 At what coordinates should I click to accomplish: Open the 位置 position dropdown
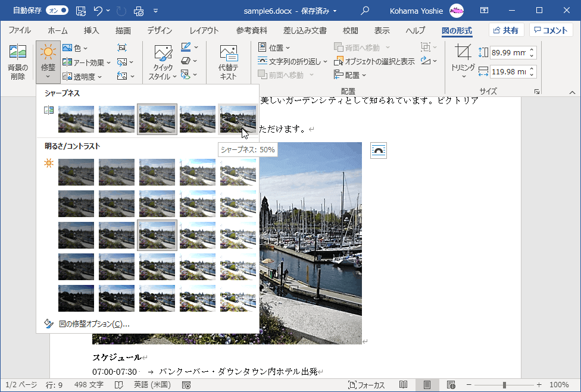point(274,48)
